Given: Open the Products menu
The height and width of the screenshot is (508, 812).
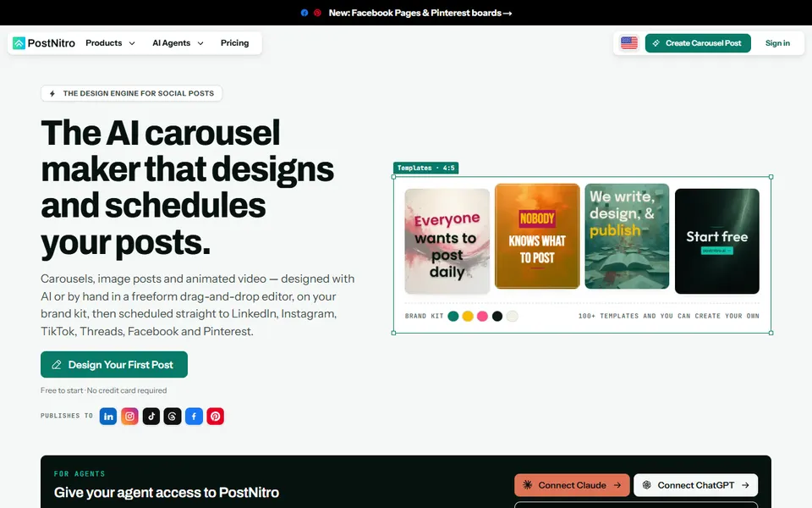Looking at the screenshot, I should click(x=110, y=43).
